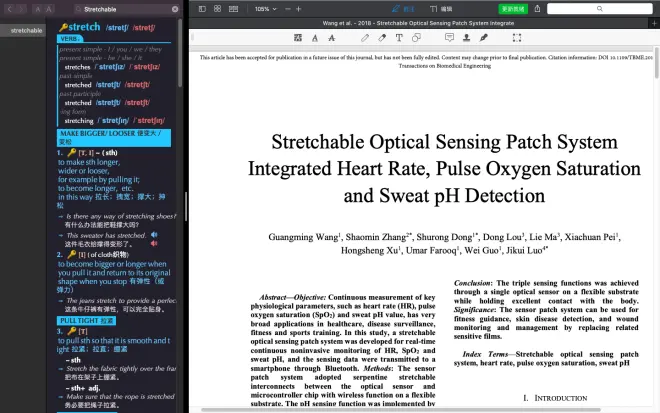Select the pencil drawing tool
This screenshot has width=660, height=413.
[x=365, y=38]
